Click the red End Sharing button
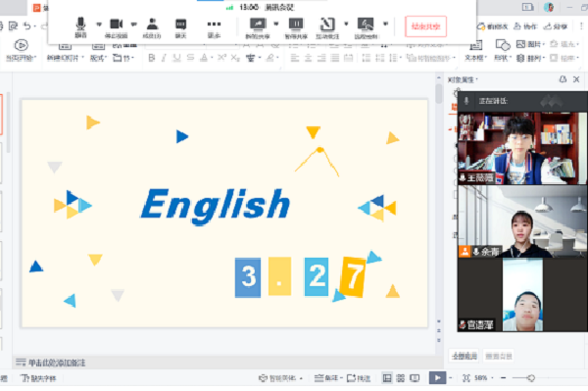The width and height of the screenshot is (588, 391). (425, 26)
